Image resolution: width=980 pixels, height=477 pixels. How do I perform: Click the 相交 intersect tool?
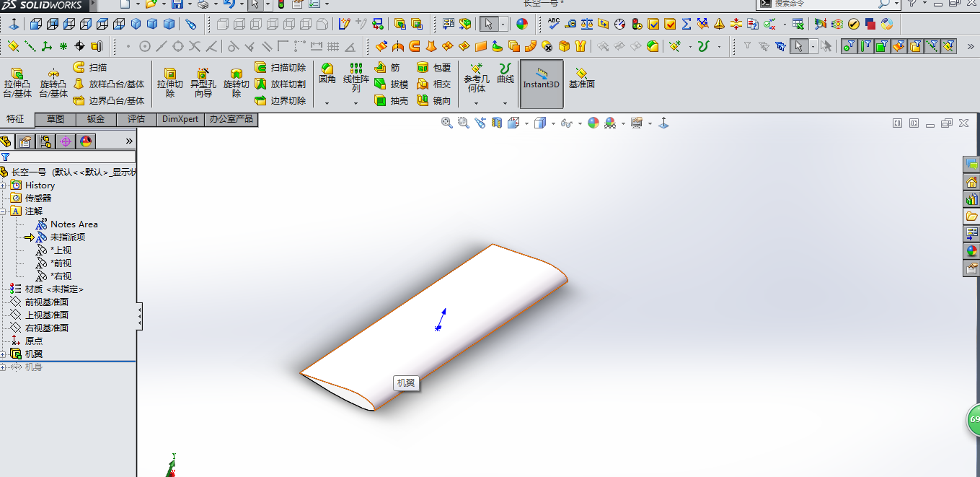(433, 84)
